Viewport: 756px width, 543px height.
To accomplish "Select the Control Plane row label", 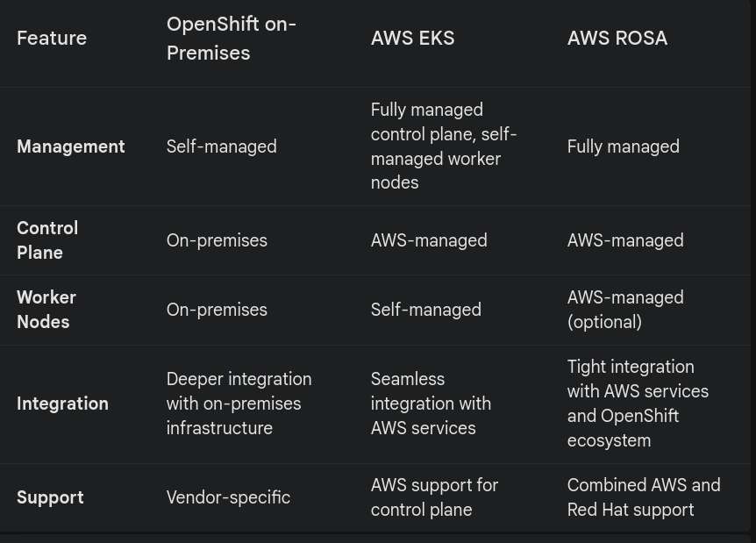I will pos(47,240).
